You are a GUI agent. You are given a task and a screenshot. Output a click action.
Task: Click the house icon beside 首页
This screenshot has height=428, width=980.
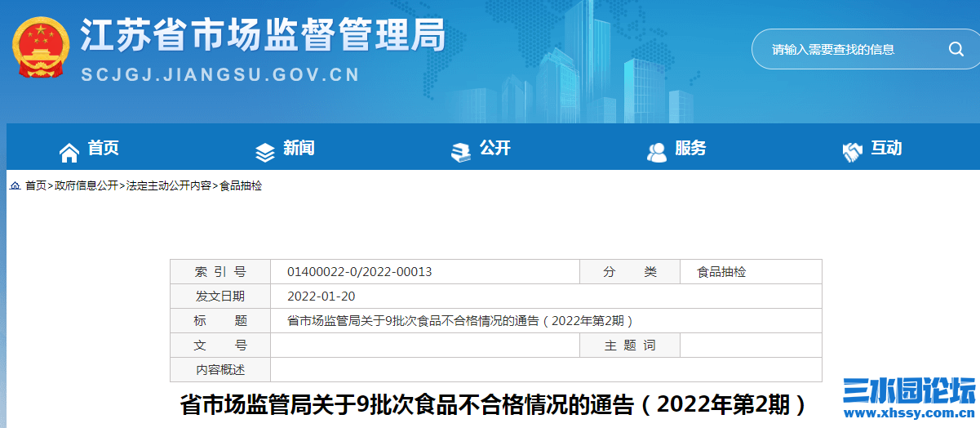pos(69,152)
